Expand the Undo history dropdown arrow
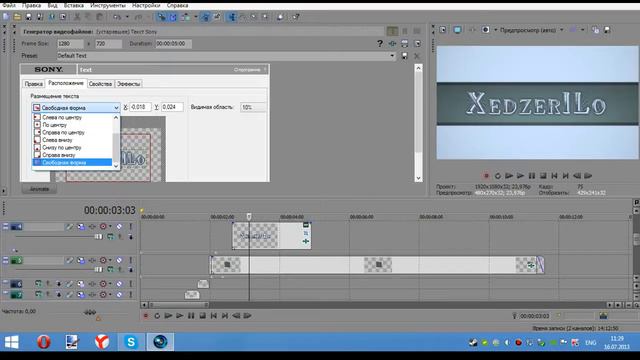The image size is (640, 360). tap(127, 17)
